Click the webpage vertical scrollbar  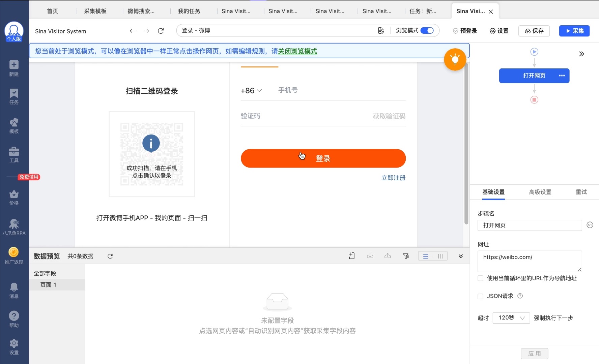pos(466,143)
